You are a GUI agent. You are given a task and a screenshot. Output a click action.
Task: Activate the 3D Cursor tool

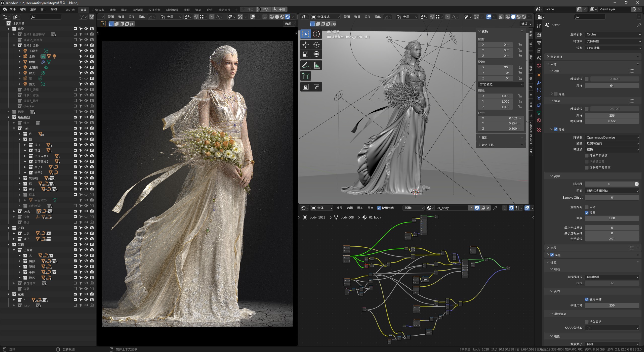(316, 34)
